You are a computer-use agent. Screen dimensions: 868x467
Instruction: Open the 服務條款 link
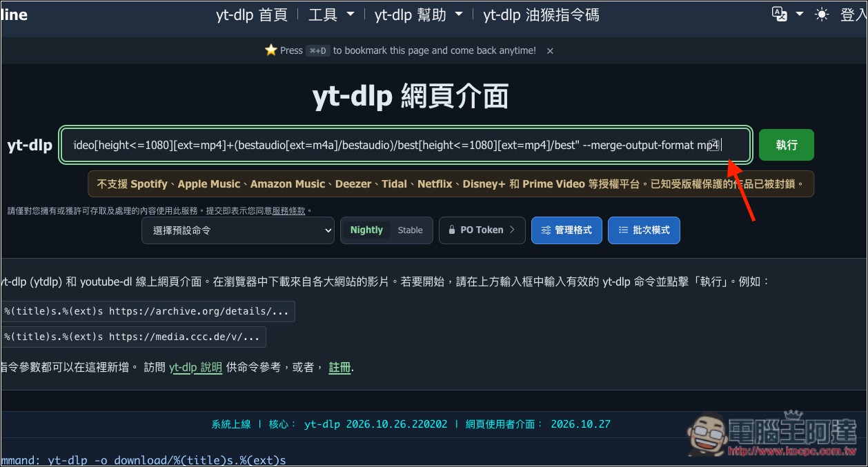coord(288,211)
